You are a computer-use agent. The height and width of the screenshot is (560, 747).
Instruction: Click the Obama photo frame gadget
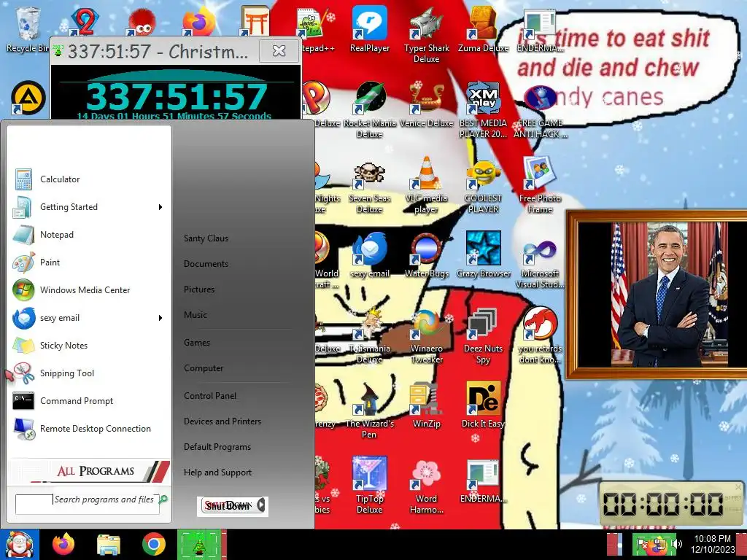[x=657, y=295]
